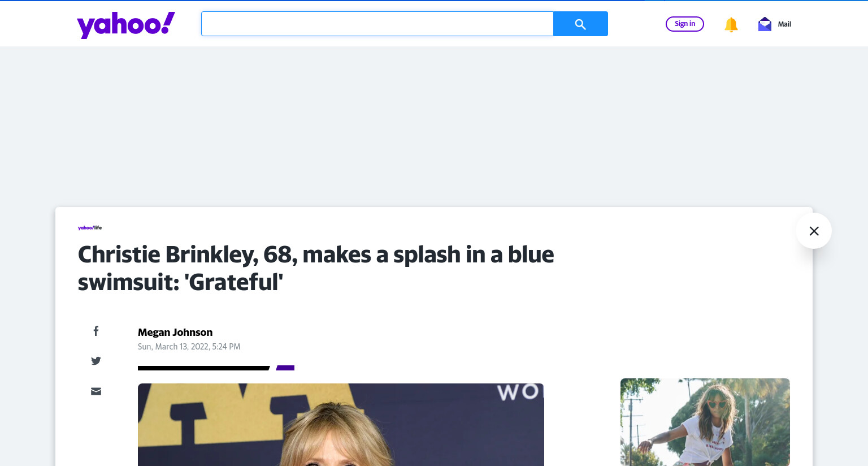Viewport: 868px width, 466px height.
Task: Focus the Yahoo search input field
Action: pyautogui.click(x=377, y=24)
